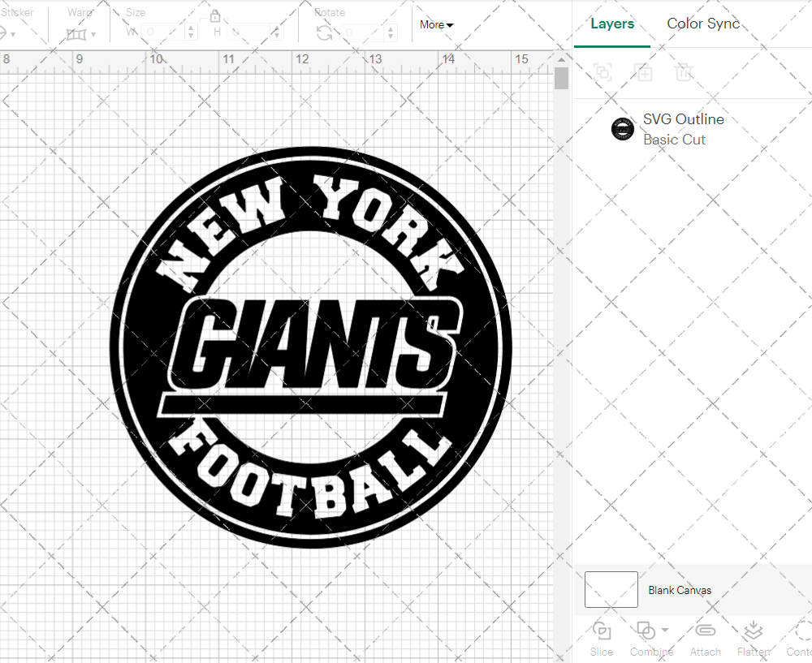Expand the Combine dropdown arrow
Viewport: 812px width, 663px height.
click(665, 631)
